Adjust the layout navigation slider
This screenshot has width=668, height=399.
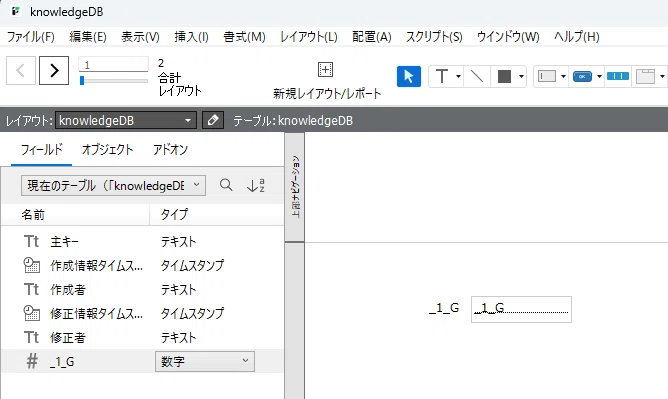point(113,80)
